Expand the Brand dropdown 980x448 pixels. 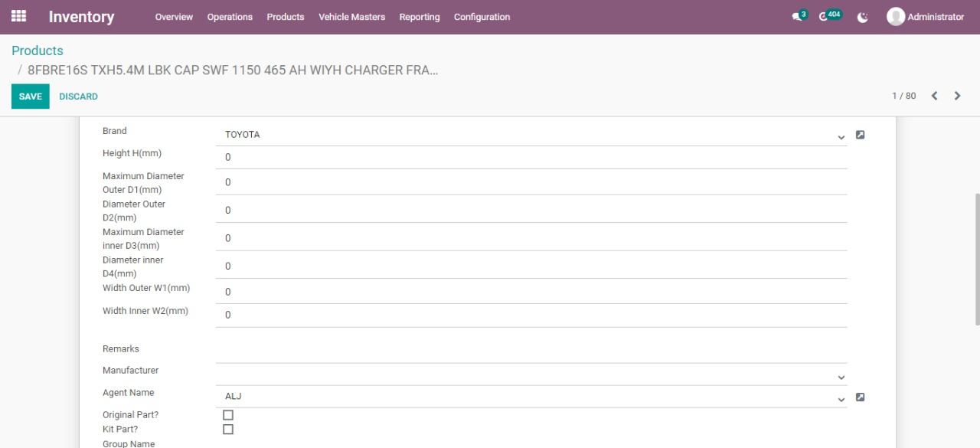point(841,137)
